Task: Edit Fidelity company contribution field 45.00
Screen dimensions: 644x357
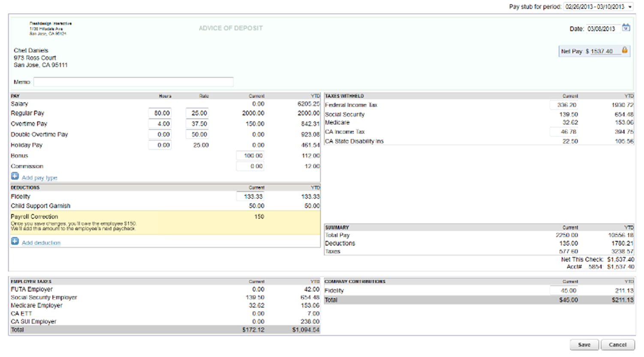Action: click(564, 290)
